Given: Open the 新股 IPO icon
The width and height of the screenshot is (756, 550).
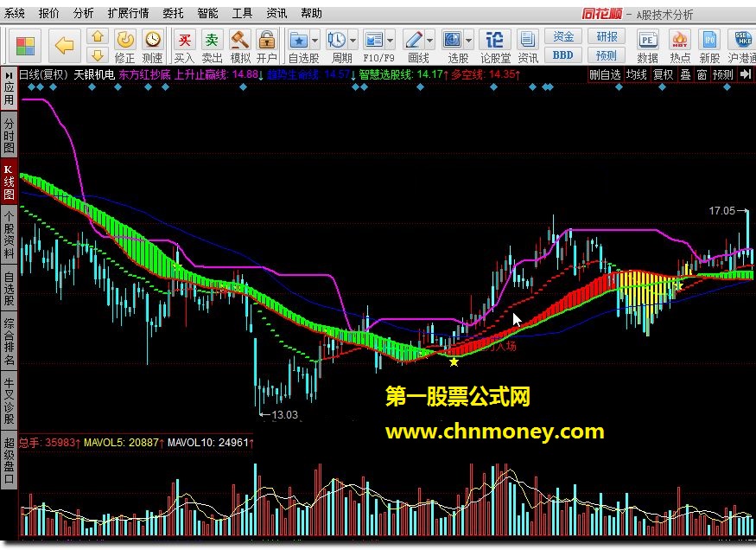Looking at the screenshot, I should (709, 40).
